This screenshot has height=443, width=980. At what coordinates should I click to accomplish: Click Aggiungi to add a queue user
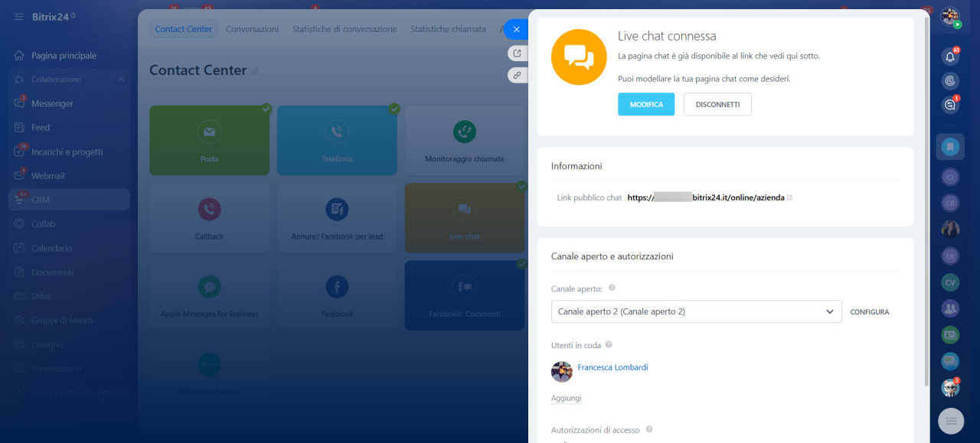pyautogui.click(x=566, y=398)
